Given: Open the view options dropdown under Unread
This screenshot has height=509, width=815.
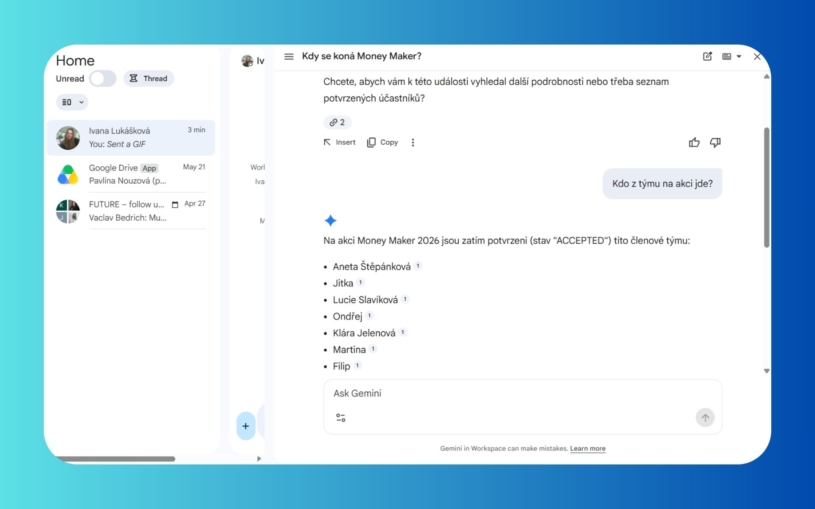Looking at the screenshot, I should tap(72, 102).
